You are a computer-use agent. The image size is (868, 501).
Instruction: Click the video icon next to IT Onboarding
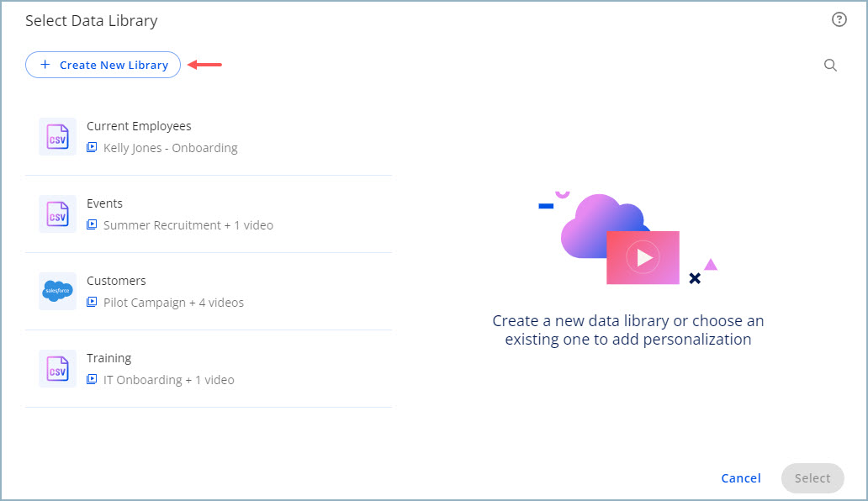tap(93, 379)
